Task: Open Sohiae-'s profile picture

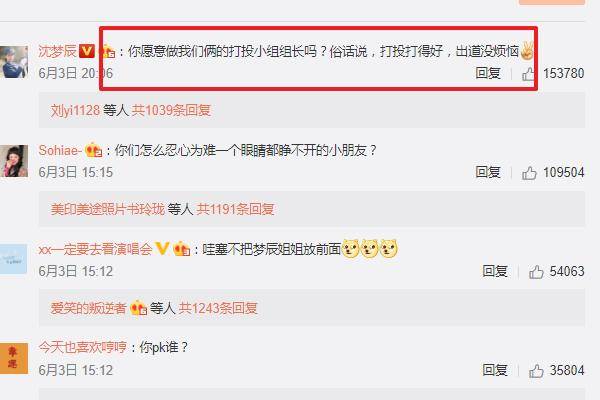Action: tap(14, 161)
